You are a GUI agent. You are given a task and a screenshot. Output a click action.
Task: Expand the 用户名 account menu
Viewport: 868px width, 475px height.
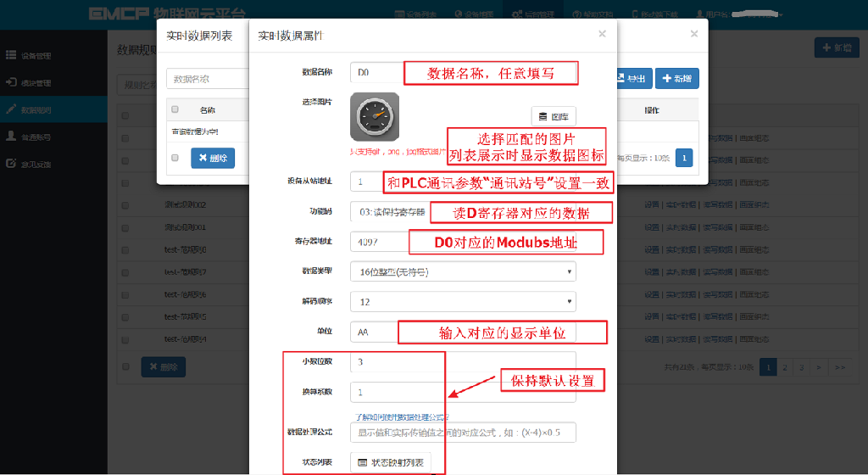point(739,14)
